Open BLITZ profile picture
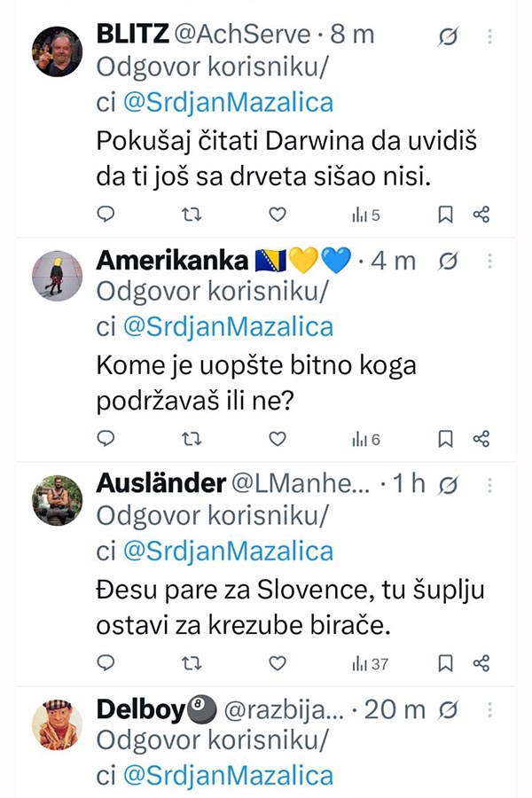 57,51
